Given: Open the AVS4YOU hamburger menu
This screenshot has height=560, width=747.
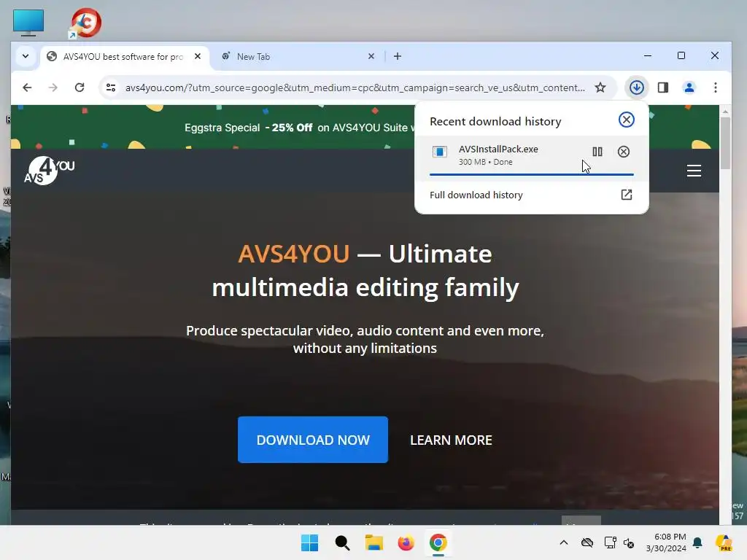Looking at the screenshot, I should pos(694,171).
